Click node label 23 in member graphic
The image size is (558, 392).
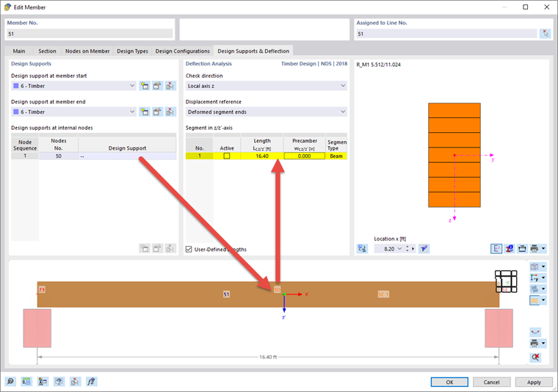click(42, 289)
